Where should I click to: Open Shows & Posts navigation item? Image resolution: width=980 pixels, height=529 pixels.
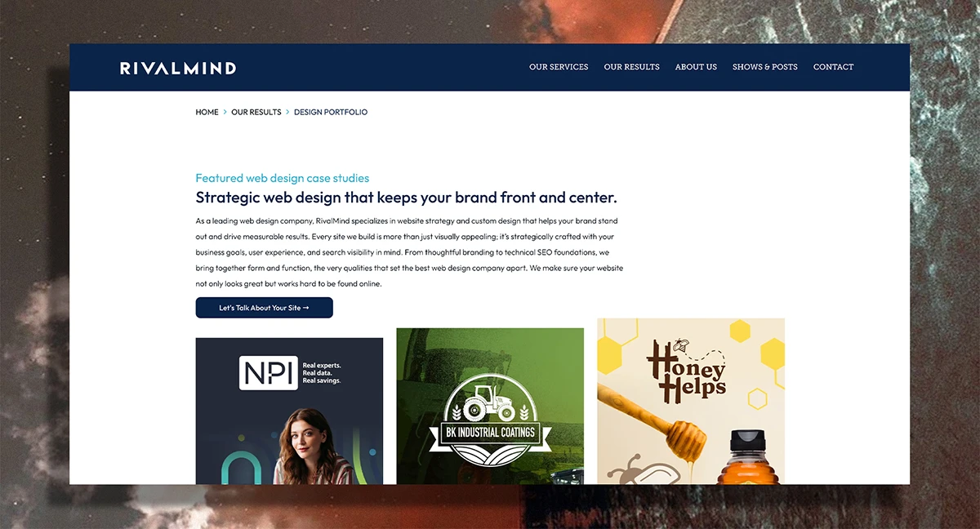pos(764,67)
